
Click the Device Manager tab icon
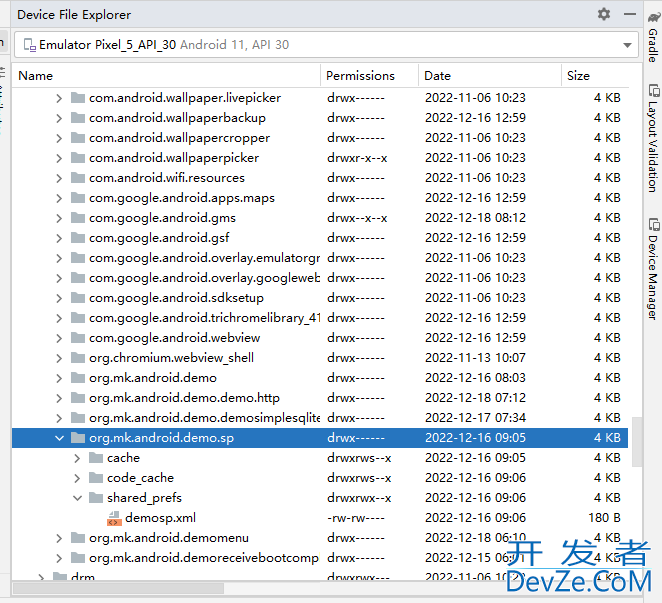[654, 224]
